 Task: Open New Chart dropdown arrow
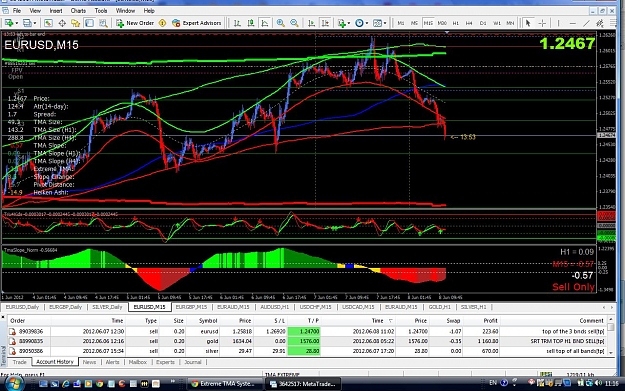[x=16, y=23]
